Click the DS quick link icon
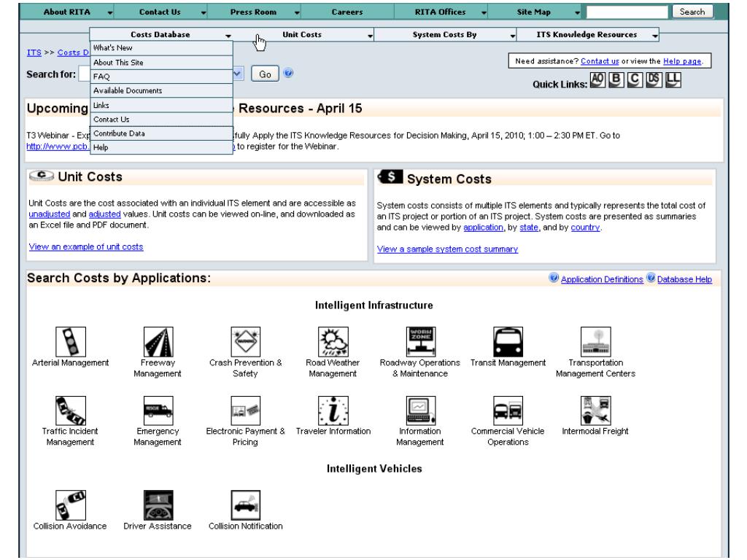 point(654,80)
